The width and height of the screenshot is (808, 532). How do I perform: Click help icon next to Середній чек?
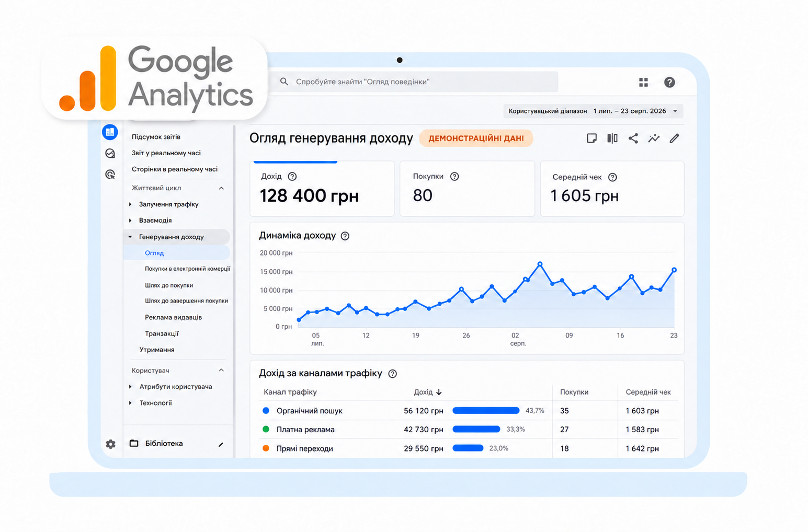pos(612,177)
